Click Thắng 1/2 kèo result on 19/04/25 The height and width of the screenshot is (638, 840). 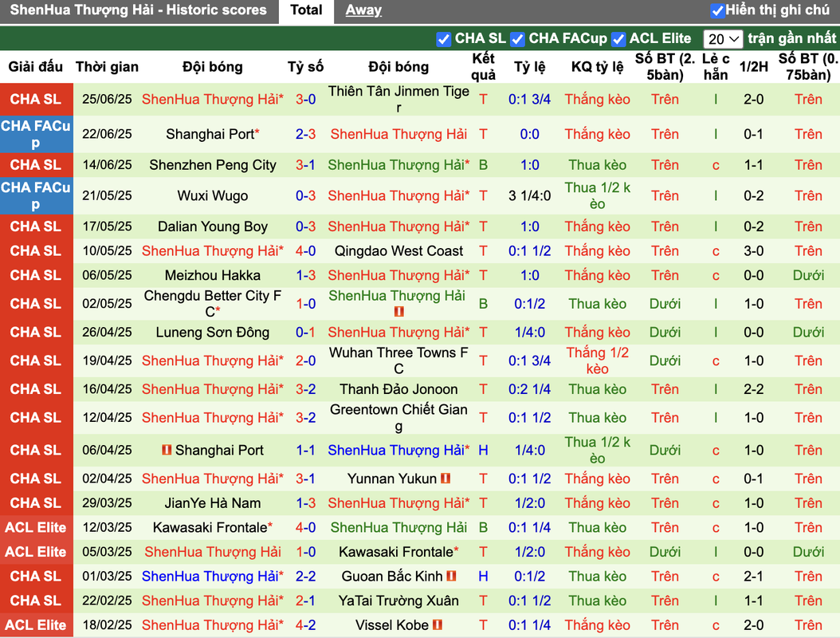coord(597,360)
